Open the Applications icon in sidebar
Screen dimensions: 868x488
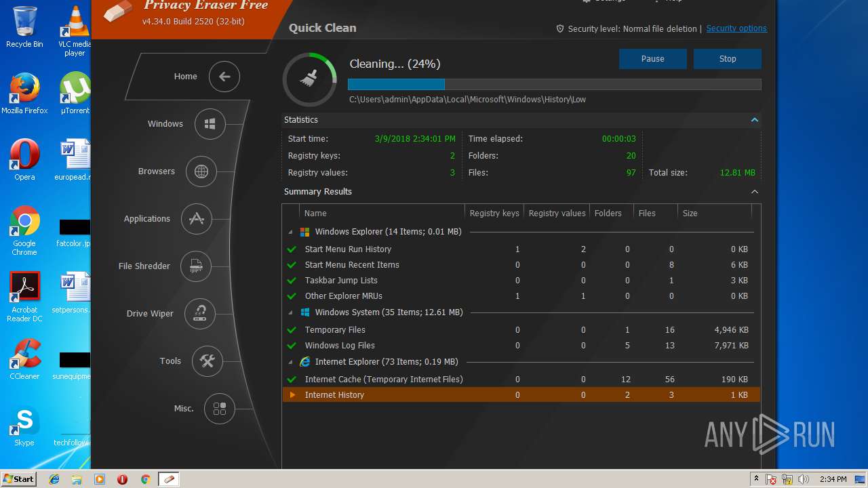click(x=197, y=219)
